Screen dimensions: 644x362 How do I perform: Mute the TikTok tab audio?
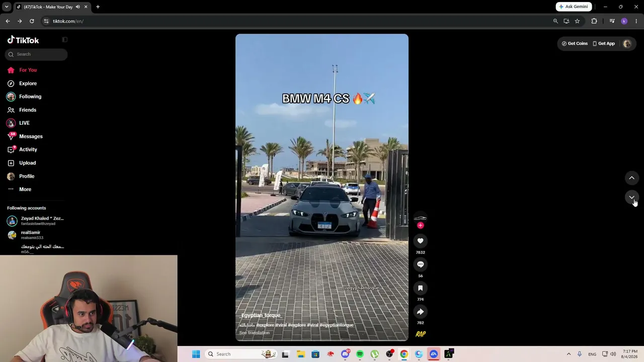tap(77, 7)
